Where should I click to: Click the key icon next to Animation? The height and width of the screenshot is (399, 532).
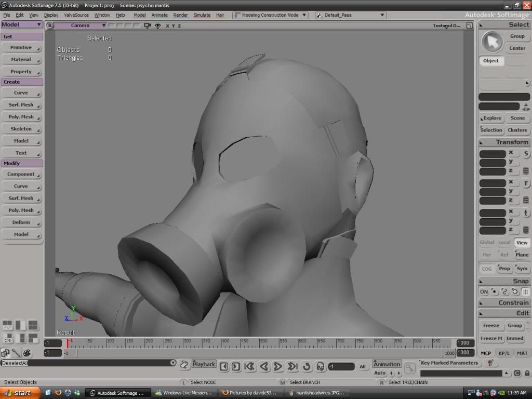410,368
